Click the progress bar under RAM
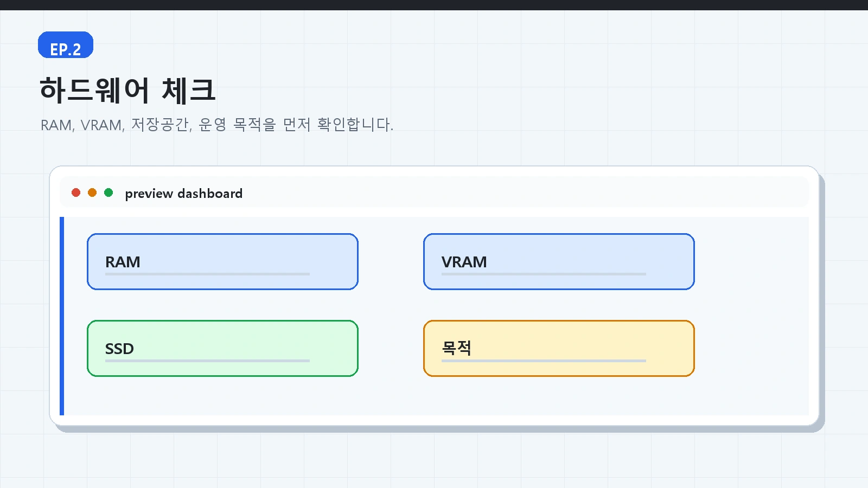The image size is (868, 488). point(207,274)
